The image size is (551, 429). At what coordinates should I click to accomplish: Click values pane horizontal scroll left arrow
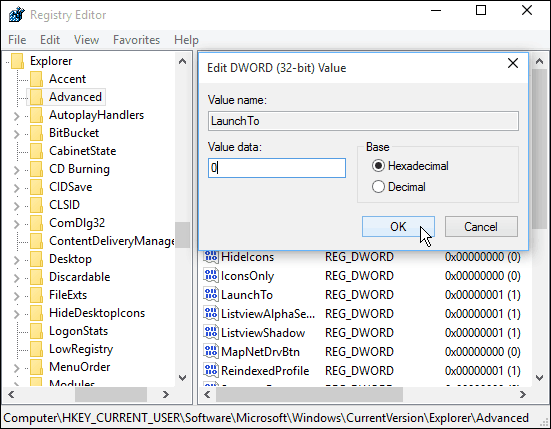pyautogui.click(x=207, y=395)
